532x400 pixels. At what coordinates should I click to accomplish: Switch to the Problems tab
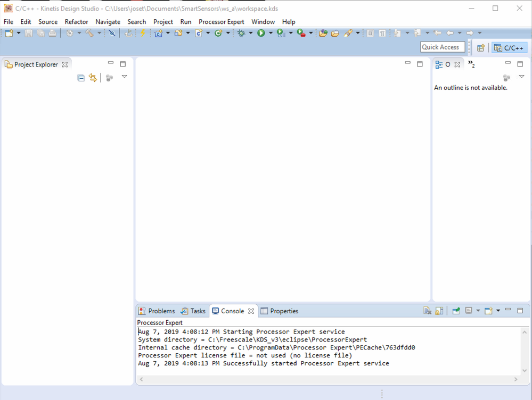157,311
